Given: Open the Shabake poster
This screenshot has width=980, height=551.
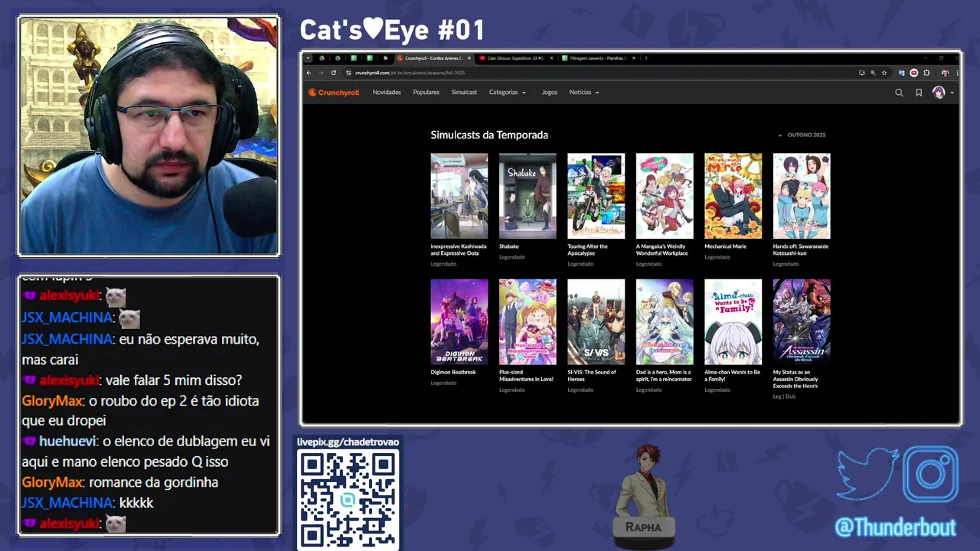Looking at the screenshot, I should [x=528, y=196].
